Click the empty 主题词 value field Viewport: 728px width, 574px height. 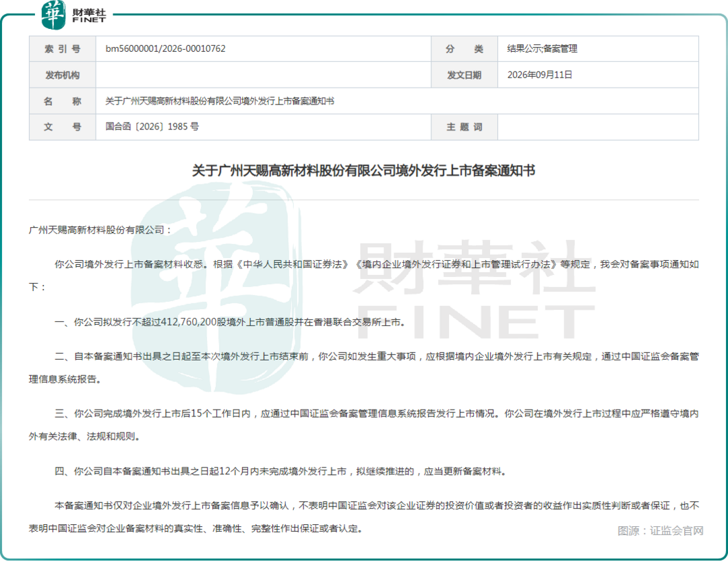(598, 127)
